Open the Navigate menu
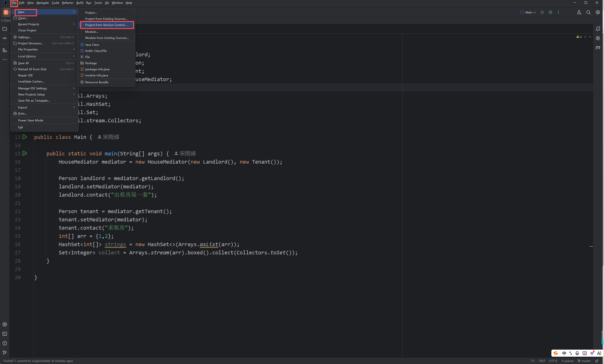The image size is (604, 364). pos(43,3)
